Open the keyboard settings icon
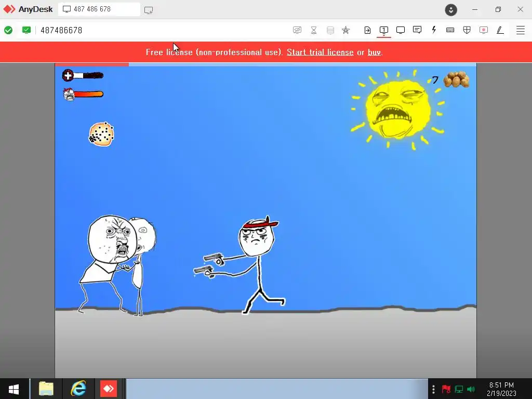 click(450, 30)
